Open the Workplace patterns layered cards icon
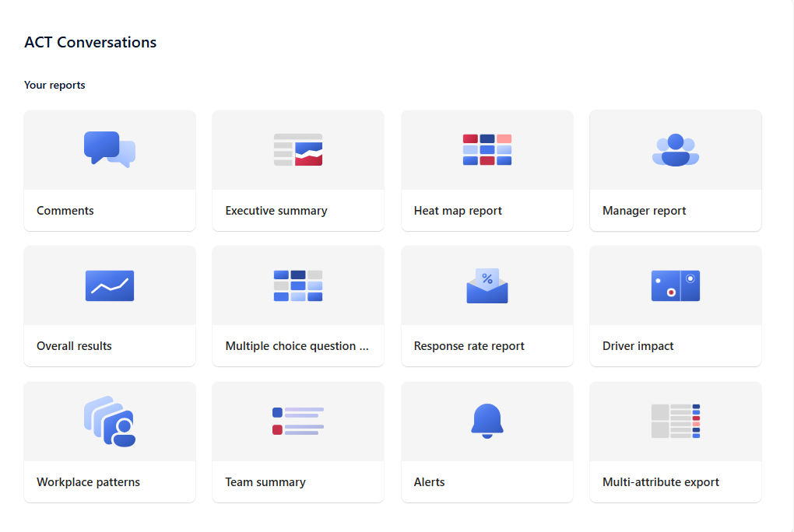This screenshot has height=532, width=794. pyautogui.click(x=109, y=422)
